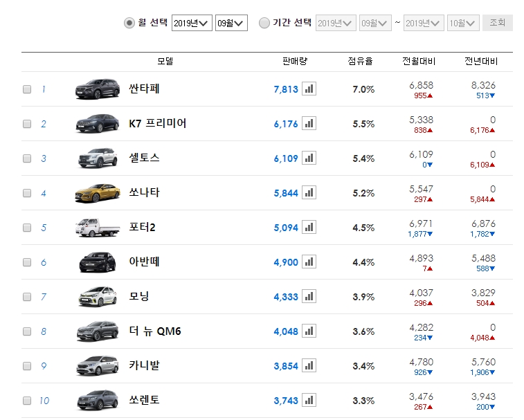Image resolution: width=524 pixels, height=420 pixels.
Task: Tick the checkbox for 모닝
Action: click(x=27, y=297)
